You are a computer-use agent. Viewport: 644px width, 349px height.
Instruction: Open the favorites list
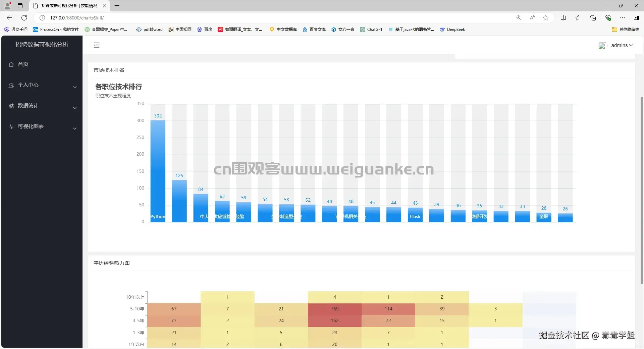tap(578, 18)
